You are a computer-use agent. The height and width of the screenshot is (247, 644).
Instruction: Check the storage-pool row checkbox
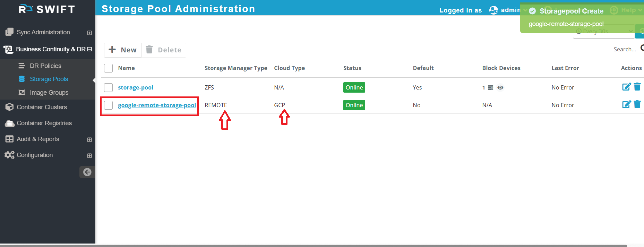coord(109,87)
